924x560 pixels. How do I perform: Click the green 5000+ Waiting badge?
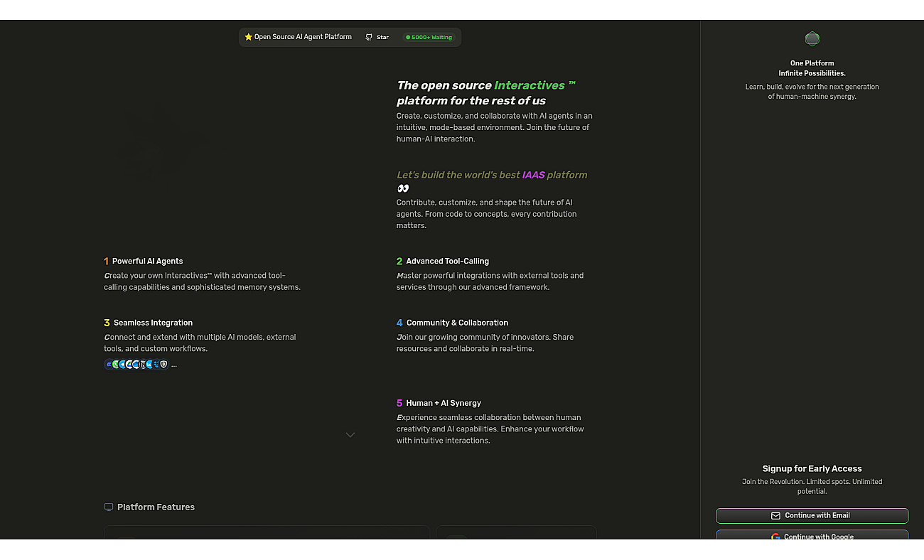pyautogui.click(x=429, y=37)
